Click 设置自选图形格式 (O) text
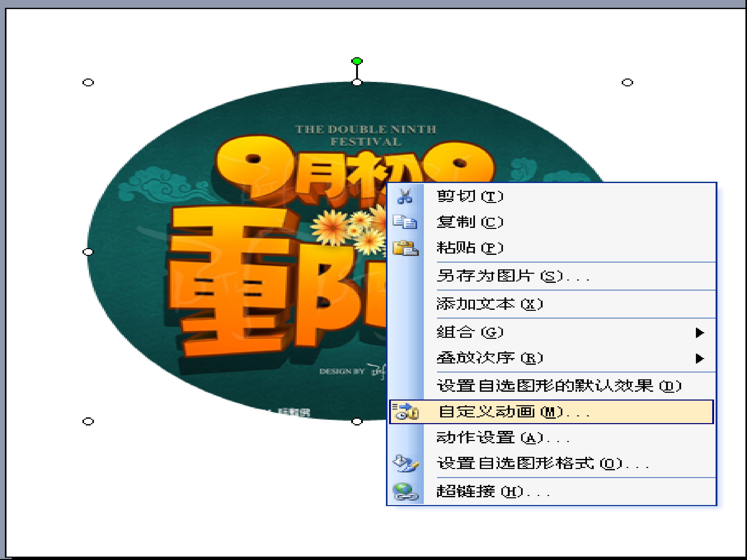This screenshot has width=747, height=560. (543, 463)
